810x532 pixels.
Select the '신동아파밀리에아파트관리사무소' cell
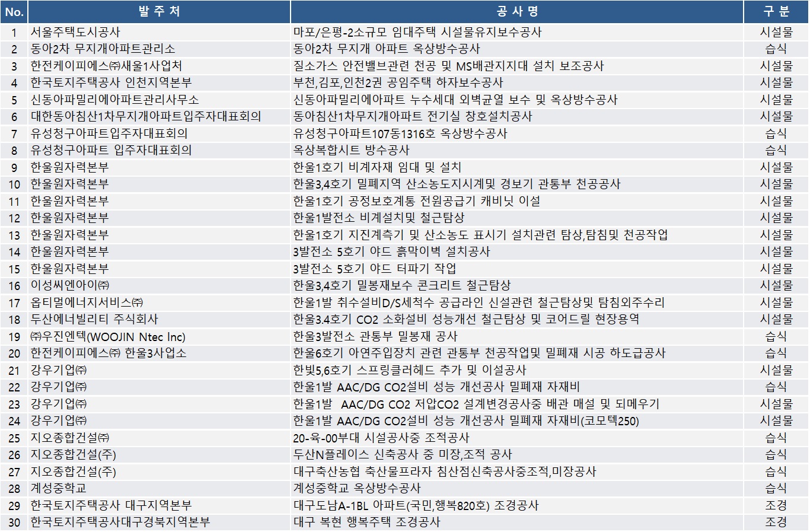click(x=114, y=100)
